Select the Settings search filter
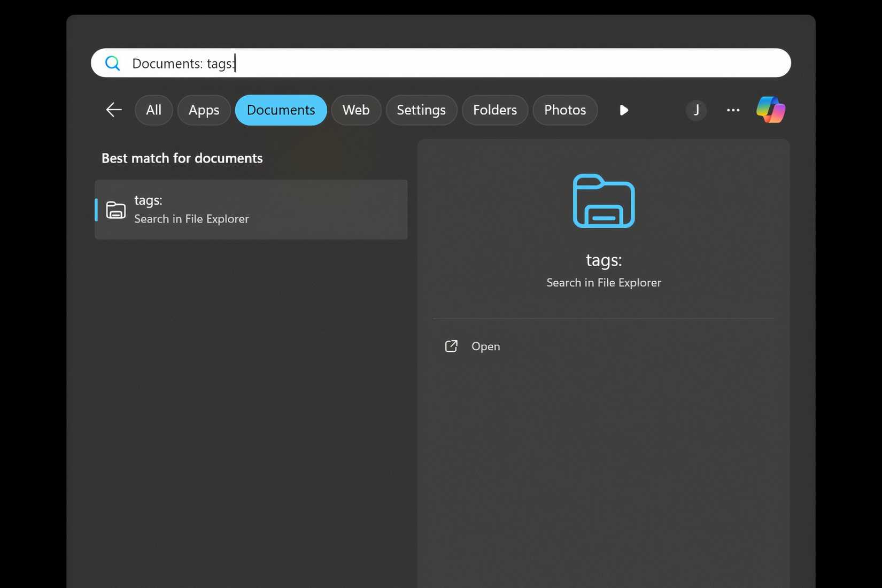The height and width of the screenshot is (588, 882). tap(421, 110)
